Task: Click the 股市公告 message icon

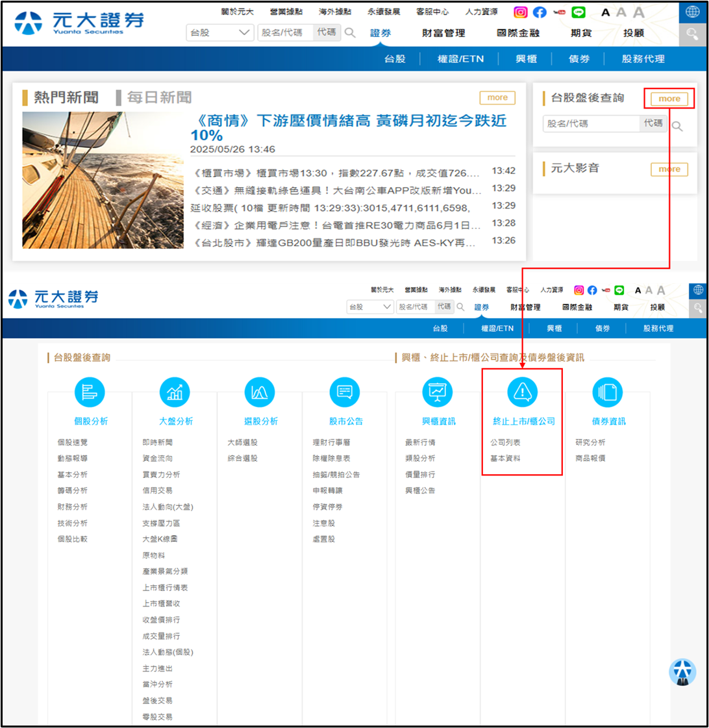Action: point(345,392)
